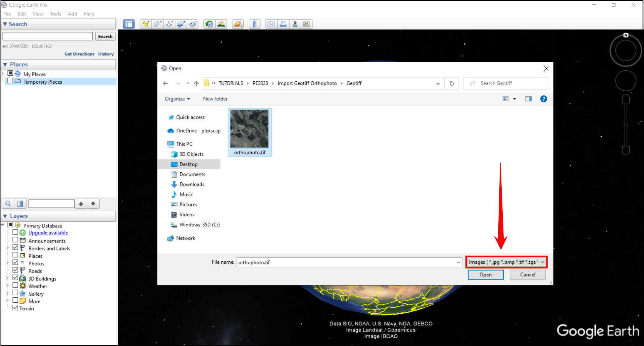
Task: Show the preview pane in Open dialog
Action: tap(529, 99)
